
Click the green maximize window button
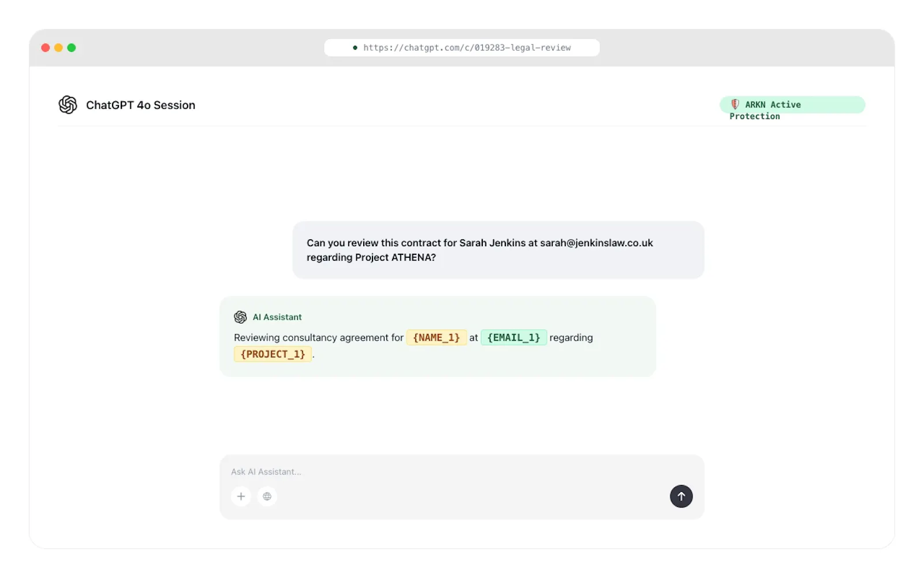[72, 48]
